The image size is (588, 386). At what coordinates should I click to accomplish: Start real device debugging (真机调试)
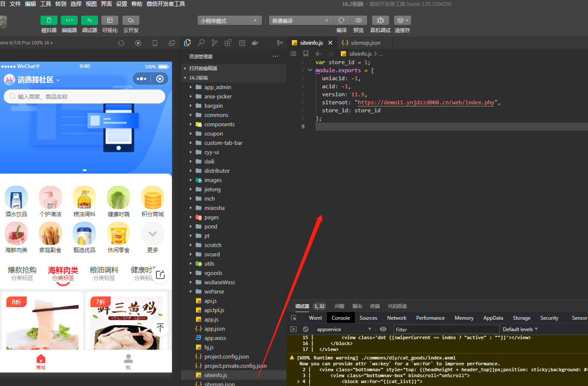[380, 20]
